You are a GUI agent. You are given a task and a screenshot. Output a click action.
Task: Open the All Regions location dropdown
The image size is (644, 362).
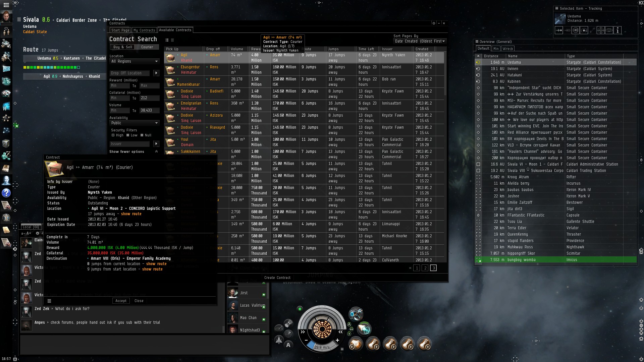(135, 61)
